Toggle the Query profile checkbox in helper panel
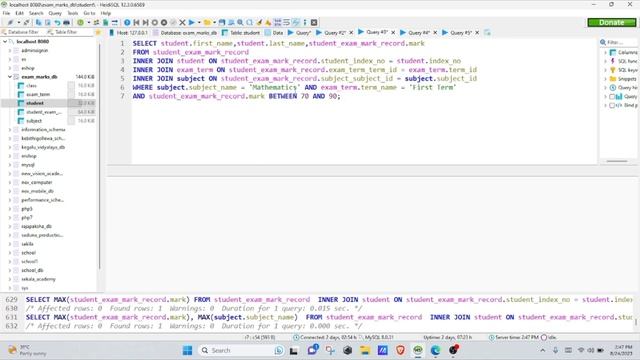Viewport: 640px width, 360px height. (612, 97)
